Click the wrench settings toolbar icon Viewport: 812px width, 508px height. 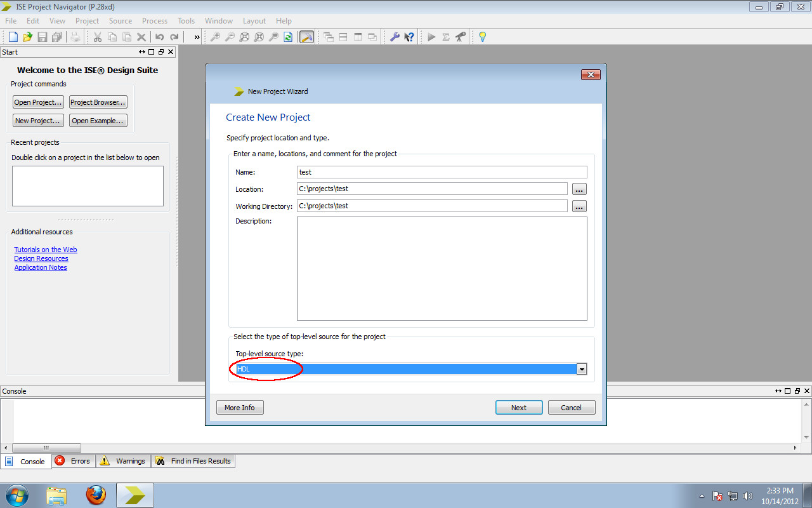pyautogui.click(x=395, y=37)
